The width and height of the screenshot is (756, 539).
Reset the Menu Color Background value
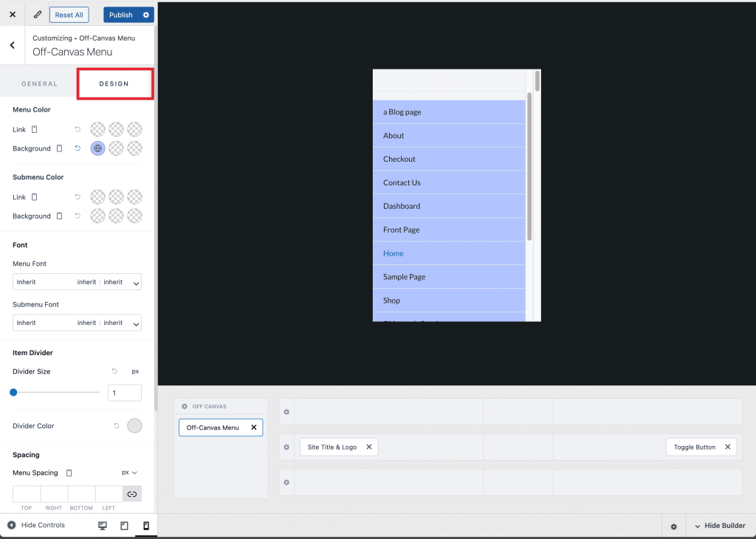(x=78, y=148)
